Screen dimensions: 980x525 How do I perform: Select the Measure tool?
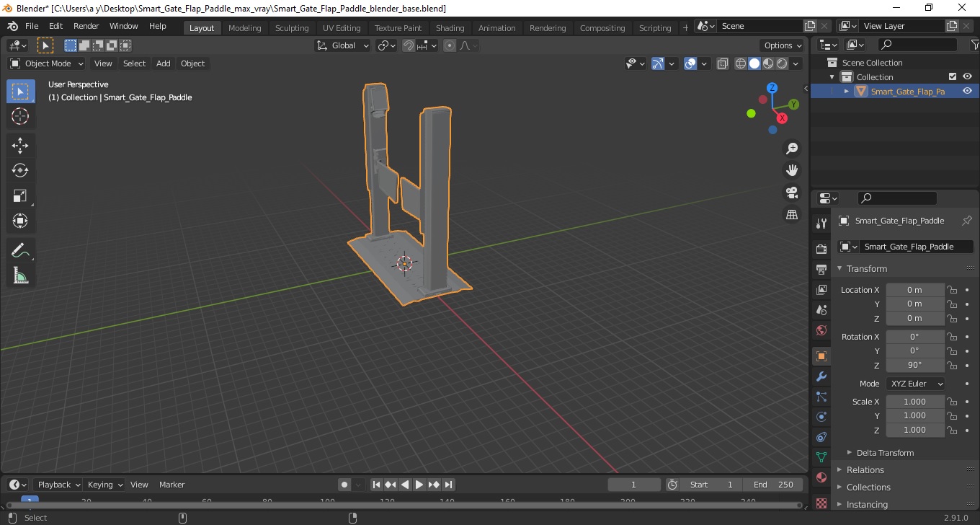[x=20, y=275]
